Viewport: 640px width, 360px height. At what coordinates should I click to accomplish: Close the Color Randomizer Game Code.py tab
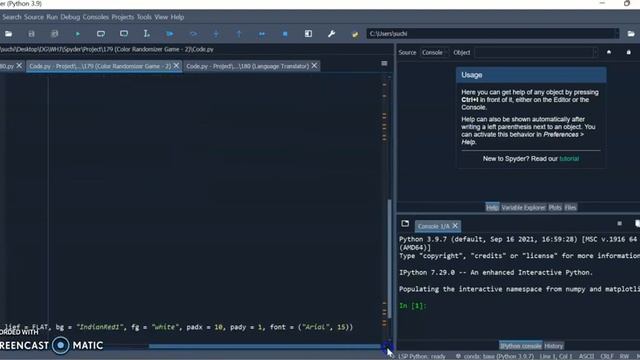point(176,66)
